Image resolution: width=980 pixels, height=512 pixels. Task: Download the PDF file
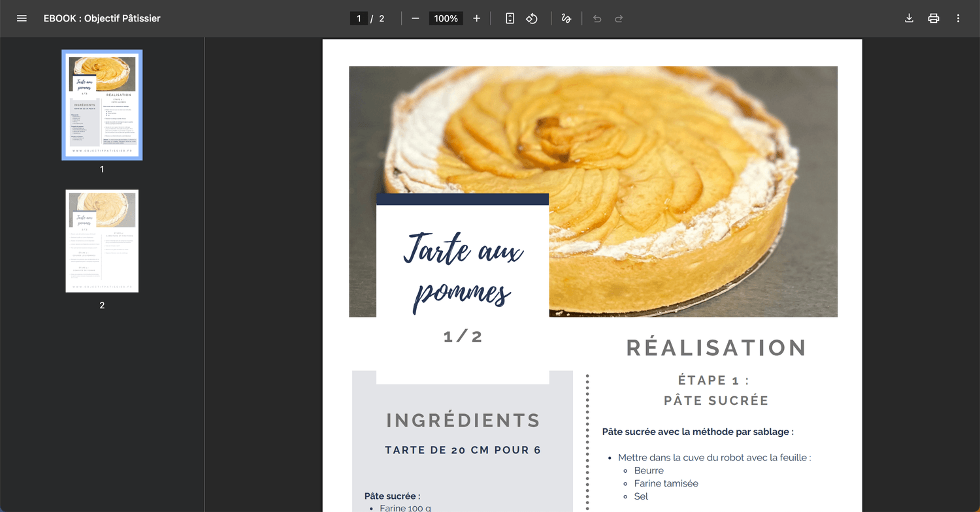click(x=909, y=18)
